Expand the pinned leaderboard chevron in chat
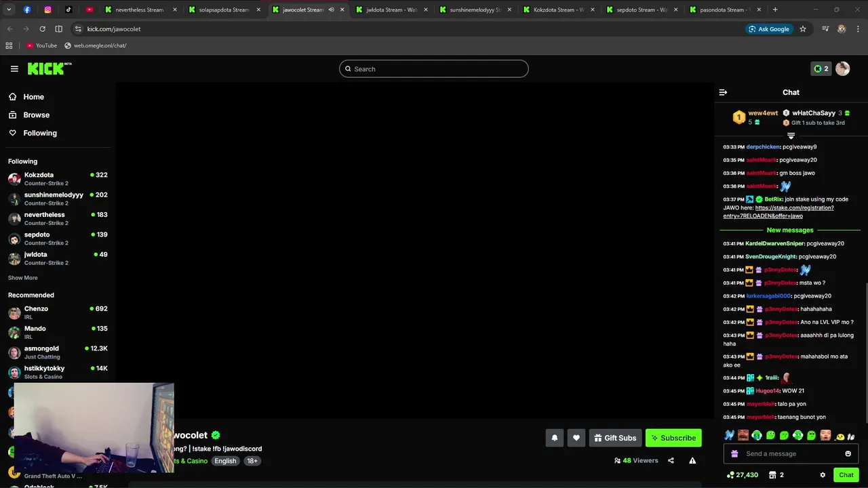Viewport: 868px width, 488px height. [x=791, y=136]
